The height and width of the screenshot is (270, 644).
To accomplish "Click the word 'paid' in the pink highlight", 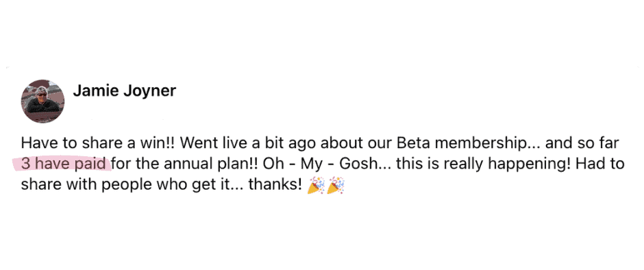I will [x=92, y=164].
